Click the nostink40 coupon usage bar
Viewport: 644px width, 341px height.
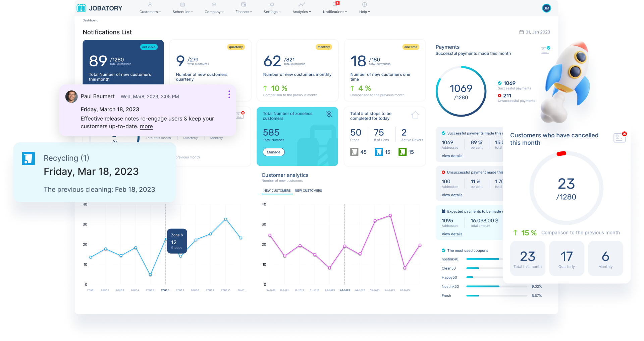pyautogui.click(x=483, y=259)
